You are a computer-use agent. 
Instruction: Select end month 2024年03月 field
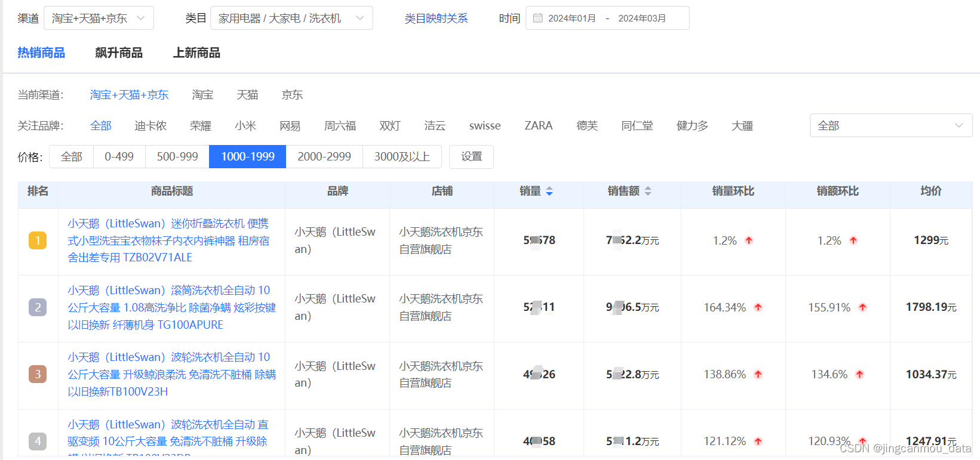click(642, 18)
